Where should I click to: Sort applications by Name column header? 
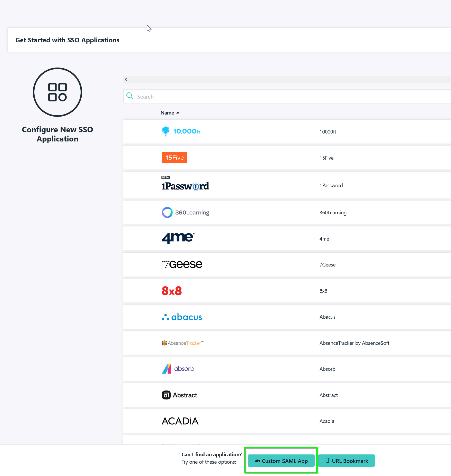[x=170, y=113]
